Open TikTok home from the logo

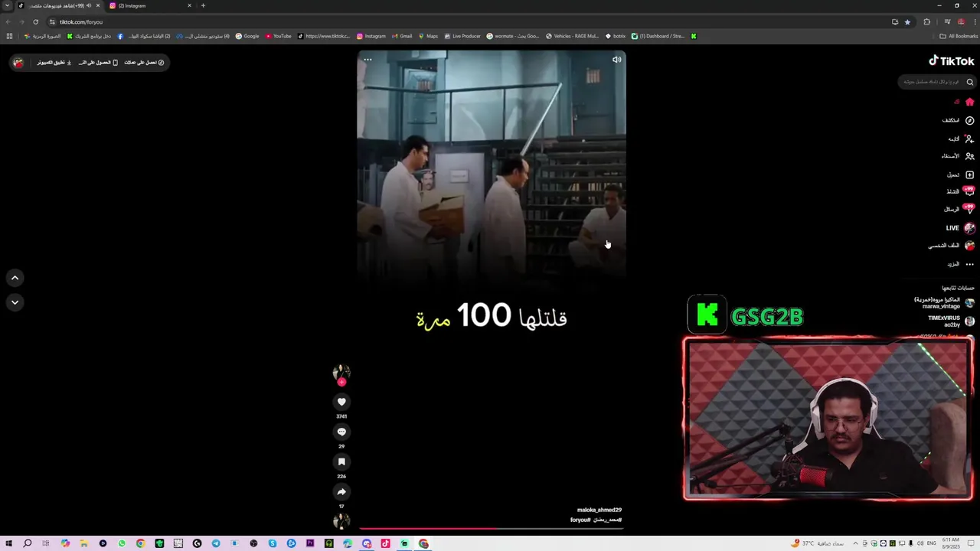click(x=952, y=61)
